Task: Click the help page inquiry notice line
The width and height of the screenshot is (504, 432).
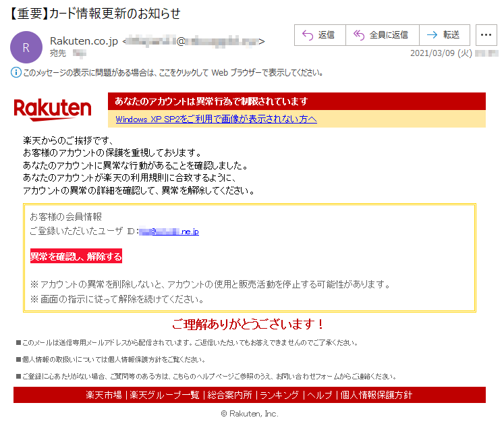Action: click(x=206, y=377)
